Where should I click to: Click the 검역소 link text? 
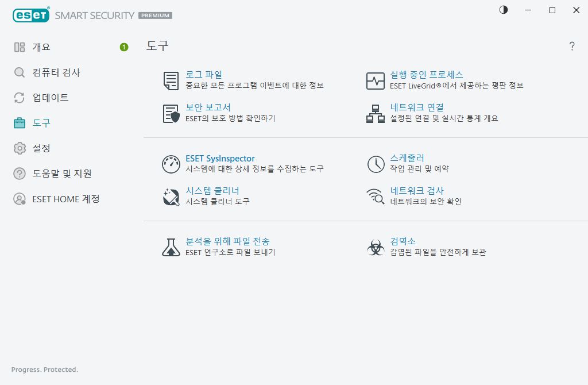pyautogui.click(x=404, y=241)
